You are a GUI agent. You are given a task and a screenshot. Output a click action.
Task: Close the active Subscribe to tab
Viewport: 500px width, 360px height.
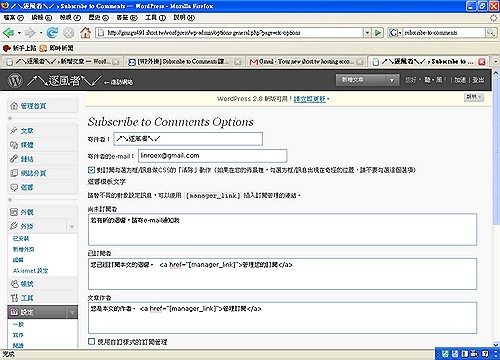pyautogui.click(x=482, y=62)
